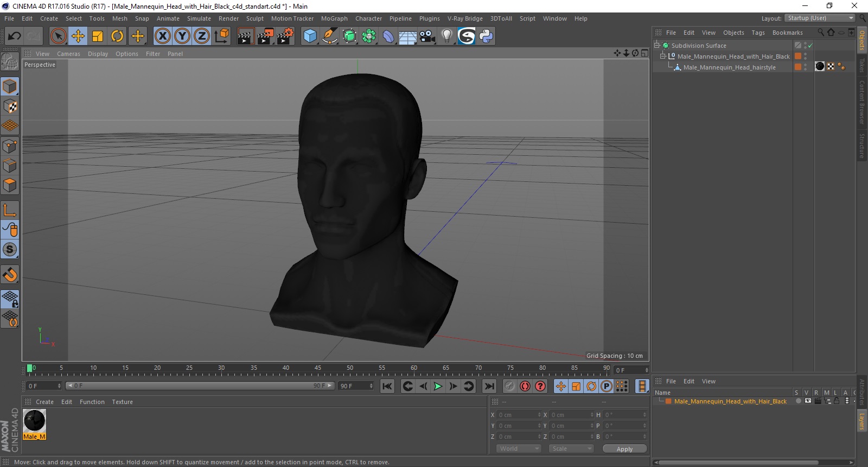Click the Undo arrow icon

tap(14, 36)
